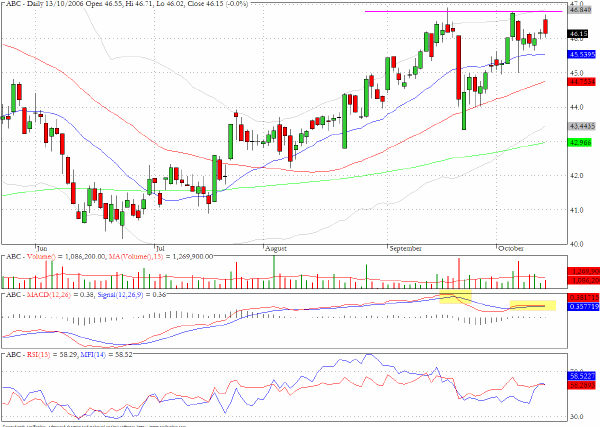Select the red 58.2893 RSI value label

pyautogui.click(x=582, y=385)
